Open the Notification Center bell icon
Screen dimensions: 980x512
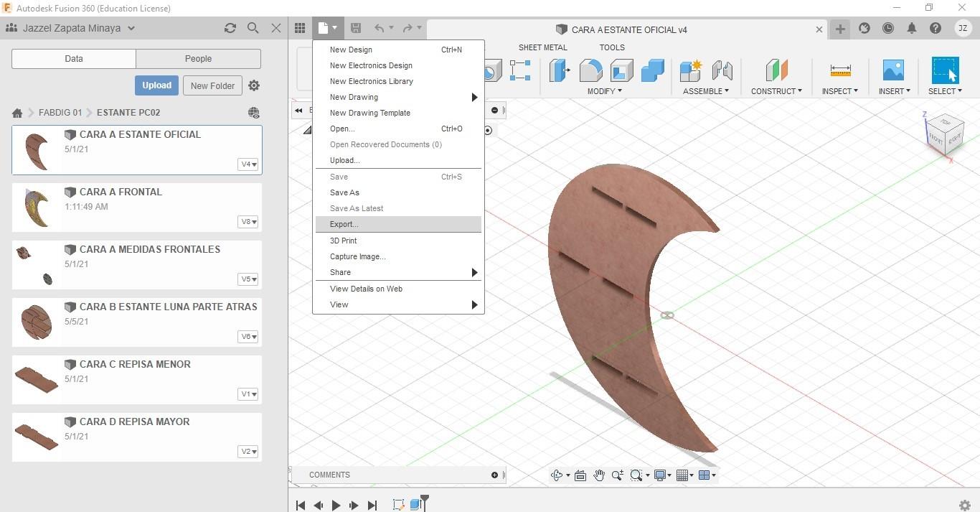coord(912,29)
